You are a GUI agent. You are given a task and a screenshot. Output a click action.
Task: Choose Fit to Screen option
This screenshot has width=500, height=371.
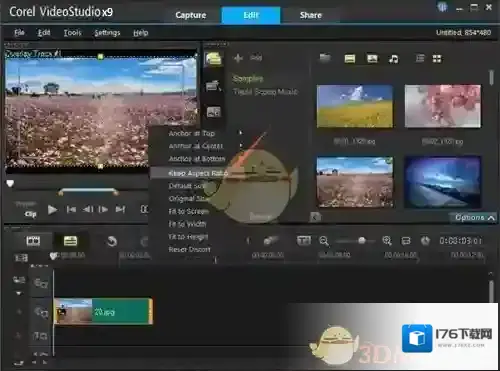click(188, 211)
